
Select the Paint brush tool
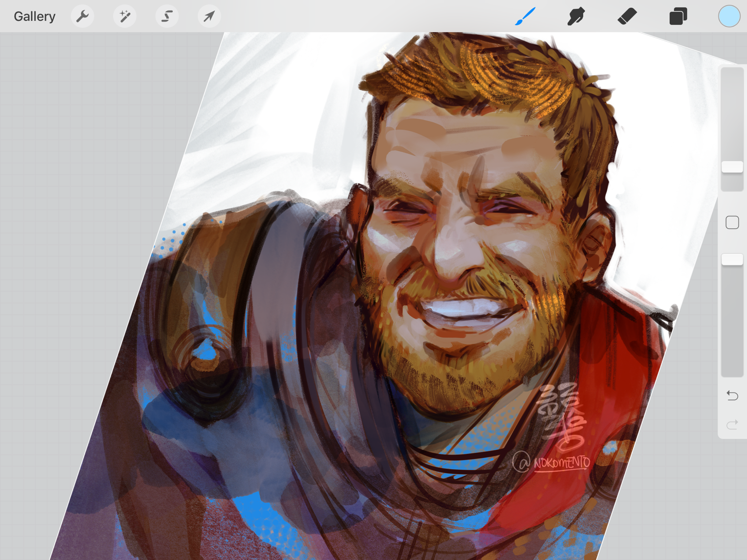(x=525, y=16)
